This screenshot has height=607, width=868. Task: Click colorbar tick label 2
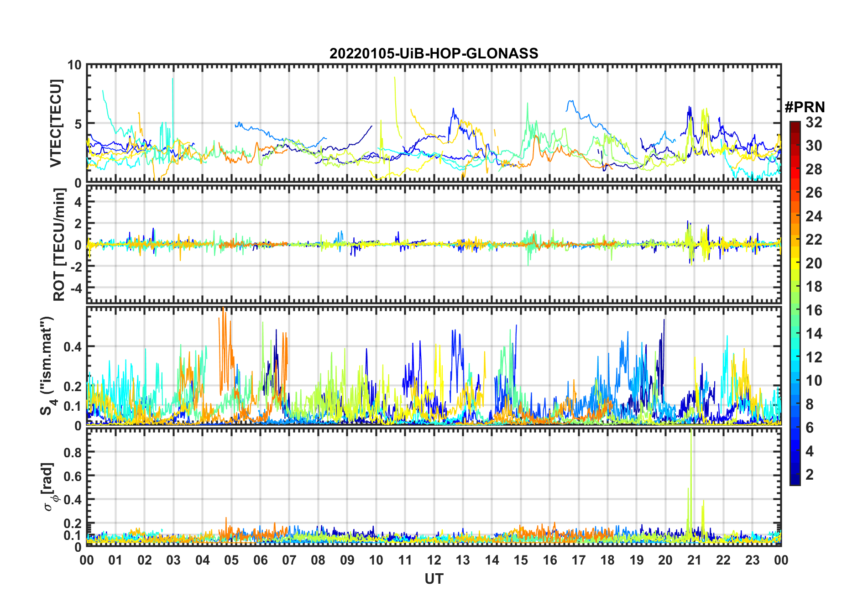[810, 475]
